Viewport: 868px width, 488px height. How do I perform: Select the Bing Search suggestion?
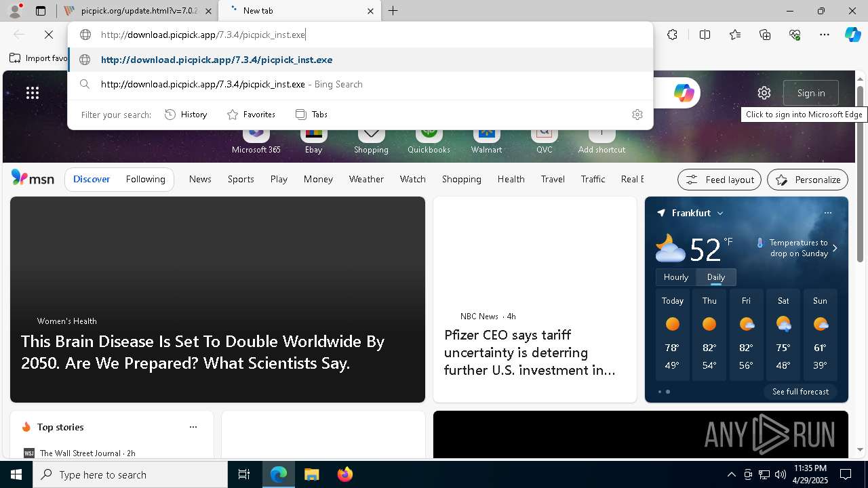point(360,84)
